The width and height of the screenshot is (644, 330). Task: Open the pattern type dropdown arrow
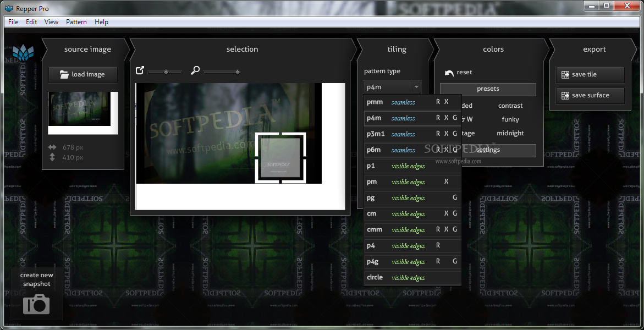pos(416,87)
